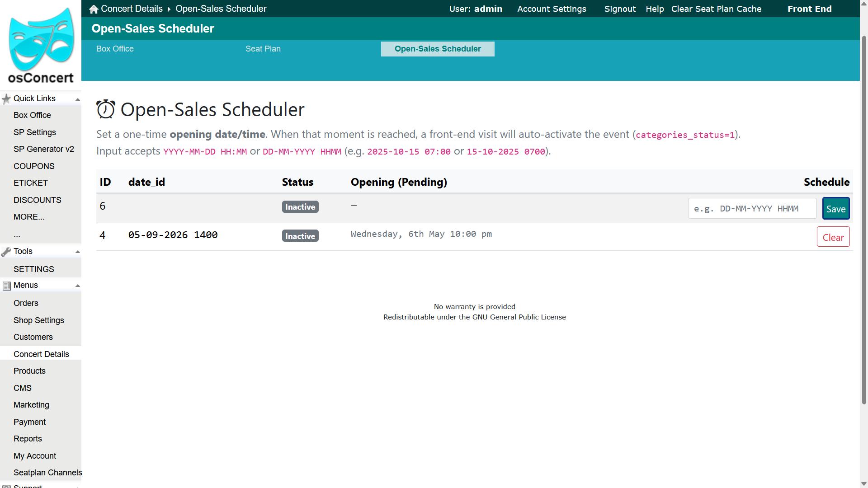Go to the Front End

(x=809, y=9)
